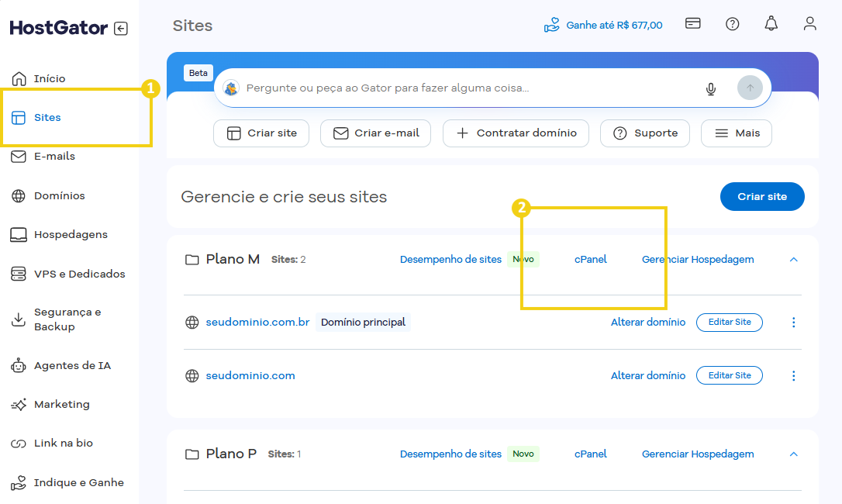The image size is (842, 504).
Task: Click Alterar domínio for seudominio.com.br
Action: point(648,323)
